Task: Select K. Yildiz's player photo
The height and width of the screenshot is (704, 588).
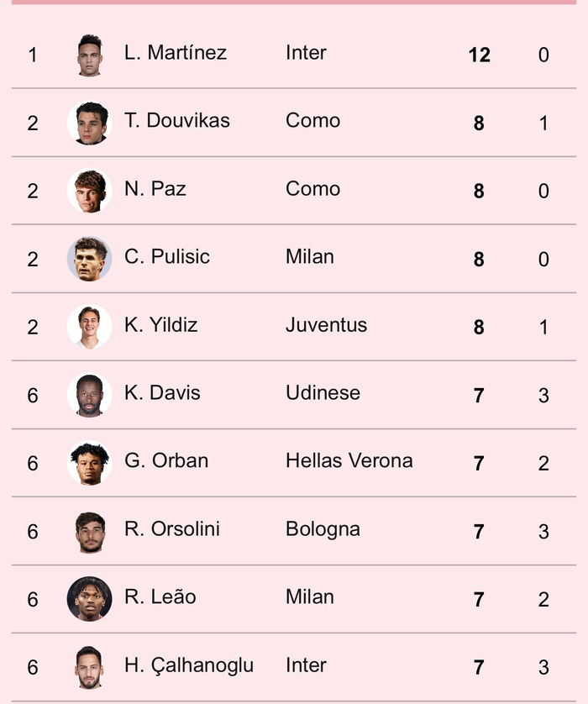Action: [89, 327]
